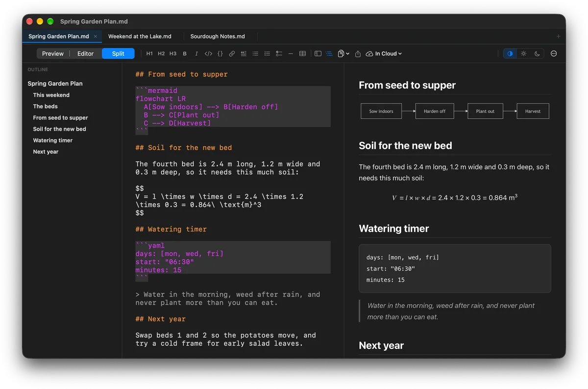Select Watering timer in the outline
This screenshot has height=389, width=588.
pos(52,140)
